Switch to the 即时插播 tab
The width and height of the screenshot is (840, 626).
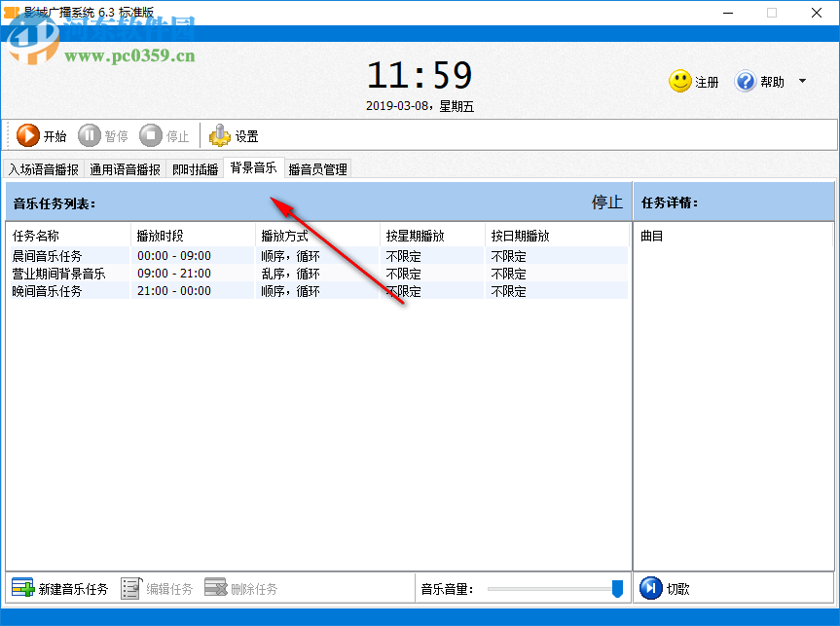click(195, 167)
